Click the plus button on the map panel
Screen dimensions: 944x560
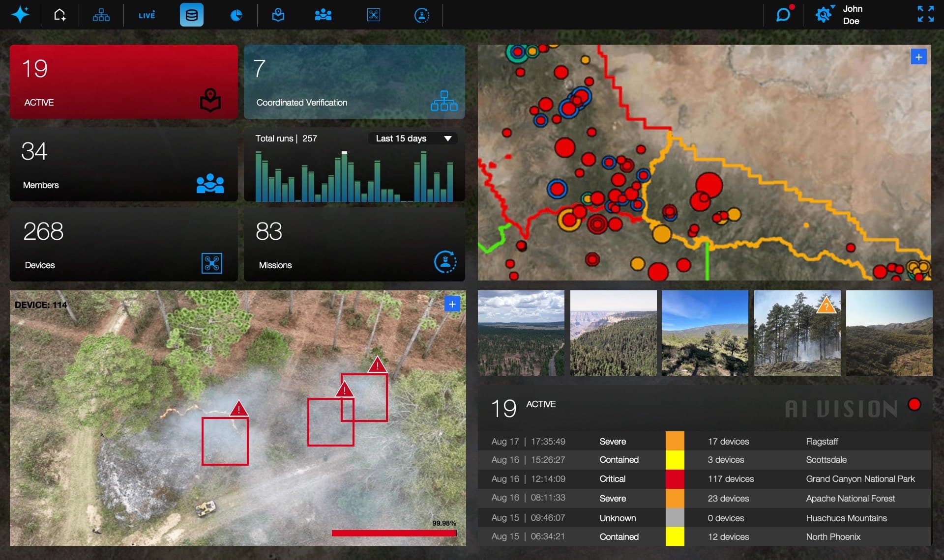pos(919,56)
